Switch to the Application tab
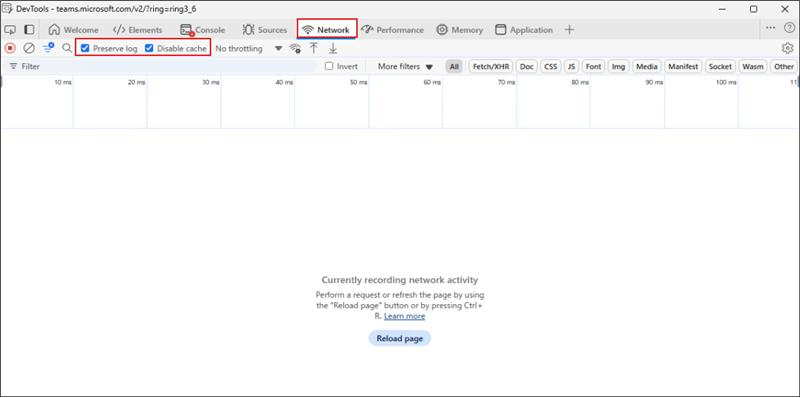800x398 pixels. pos(524,30)
